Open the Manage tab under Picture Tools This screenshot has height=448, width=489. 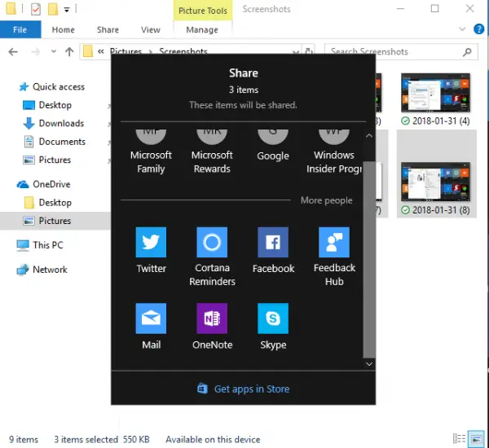(202, 29)
